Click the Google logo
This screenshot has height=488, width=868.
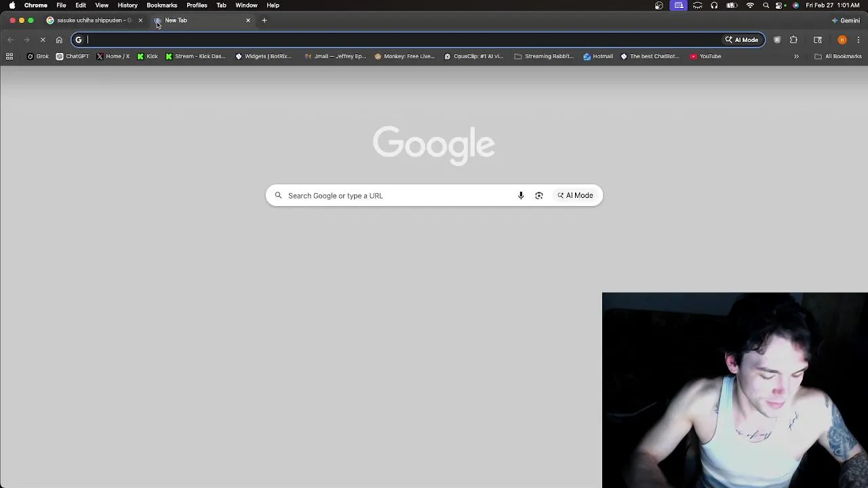point(434,145)
